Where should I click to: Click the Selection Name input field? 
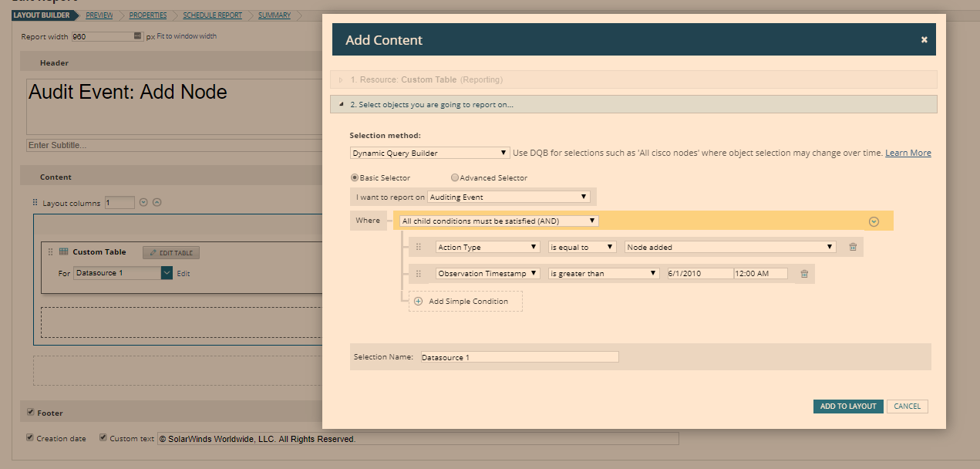pos(519,357)
